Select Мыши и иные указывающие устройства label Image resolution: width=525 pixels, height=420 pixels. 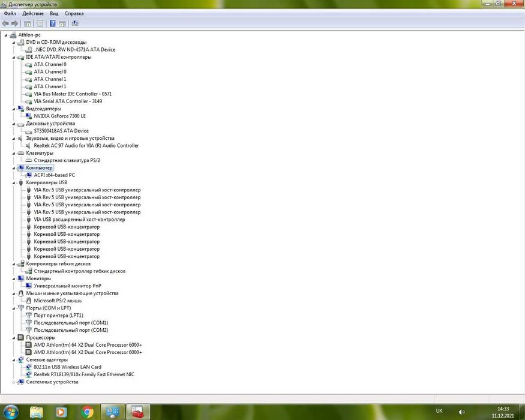click(x=73, y=293)
